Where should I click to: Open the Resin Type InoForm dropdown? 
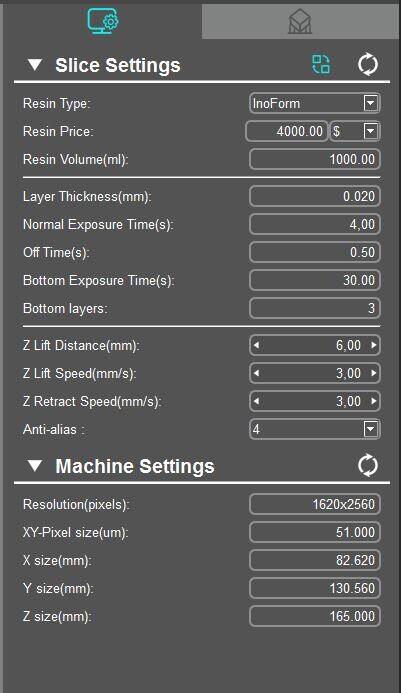(x=314, y=103)
